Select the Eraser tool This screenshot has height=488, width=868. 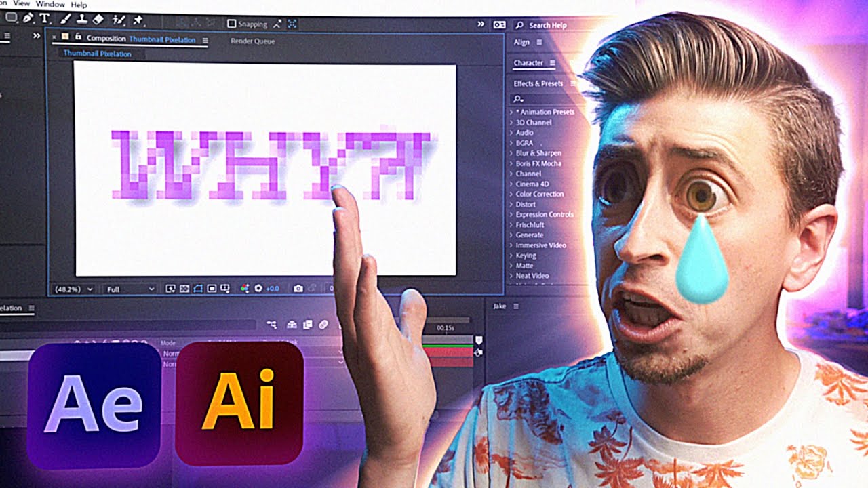pos(98,20)
